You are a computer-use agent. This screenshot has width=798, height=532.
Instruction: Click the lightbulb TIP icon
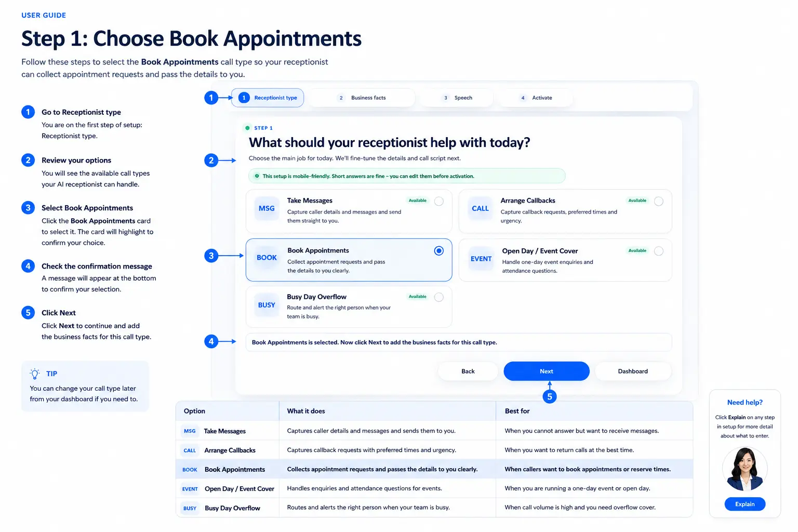point(35,374)
